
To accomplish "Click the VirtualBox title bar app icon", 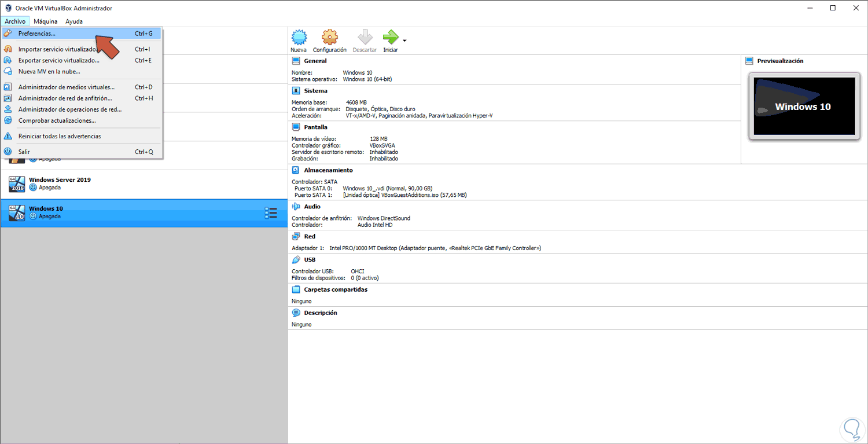I will pos(8,8).
